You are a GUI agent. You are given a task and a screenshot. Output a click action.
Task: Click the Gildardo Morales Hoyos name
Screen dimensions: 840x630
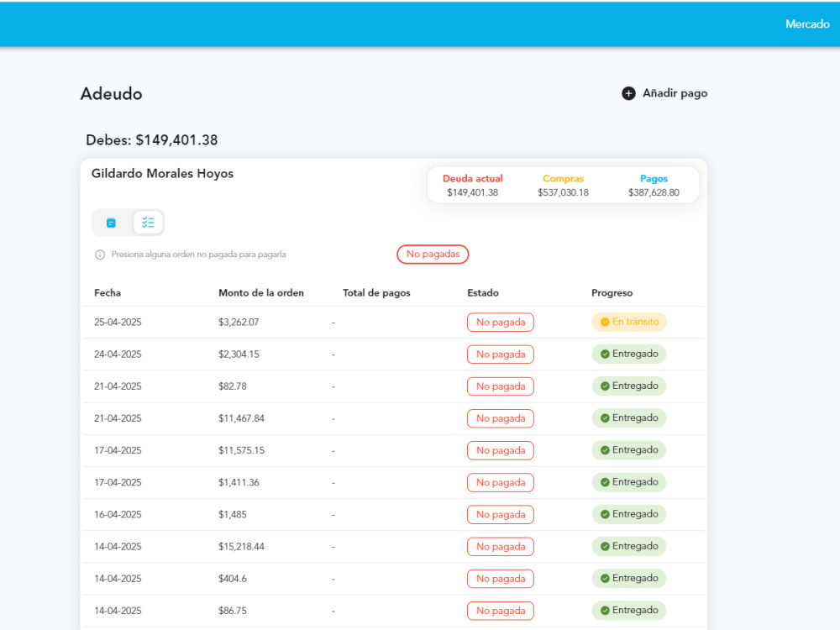point(162,174)
